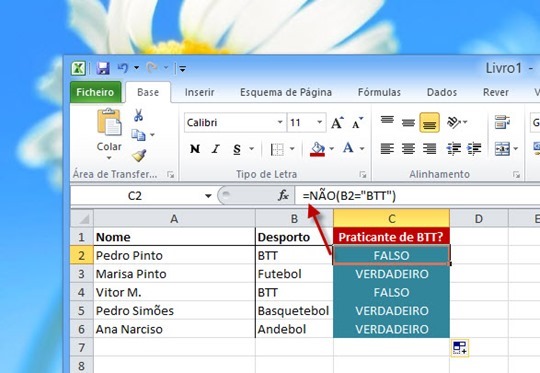540x373 pixels.
Task: Align text to middle of cell
Action: 408,122
